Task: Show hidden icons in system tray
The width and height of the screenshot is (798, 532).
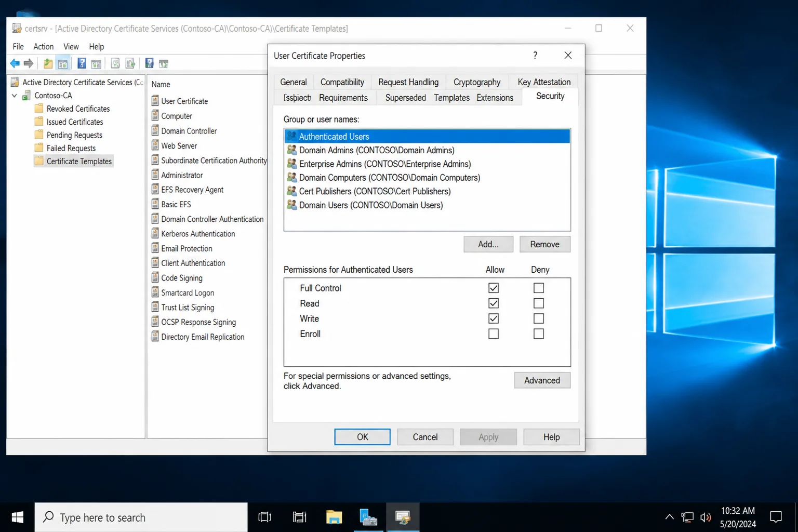Action: pyautogui.click(x=669, y=517)
